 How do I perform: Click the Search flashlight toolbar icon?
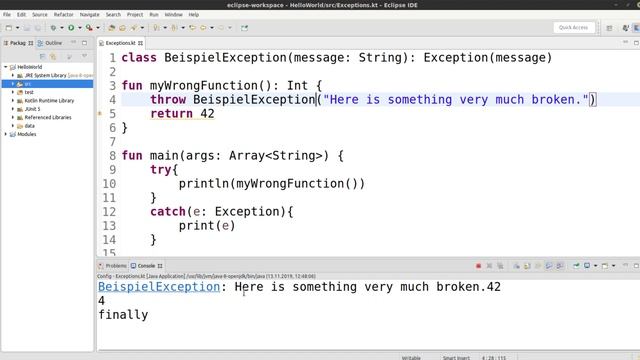[133, 28]
